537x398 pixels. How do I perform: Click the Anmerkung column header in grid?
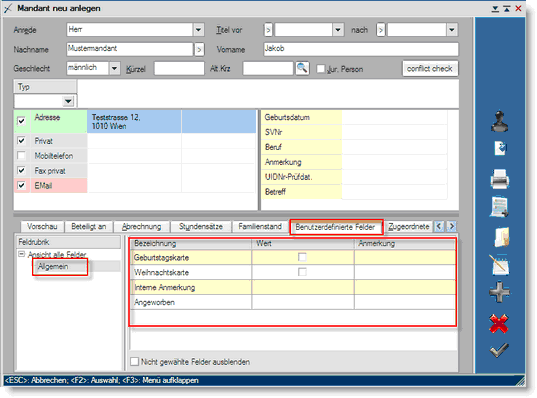(405, 244)
